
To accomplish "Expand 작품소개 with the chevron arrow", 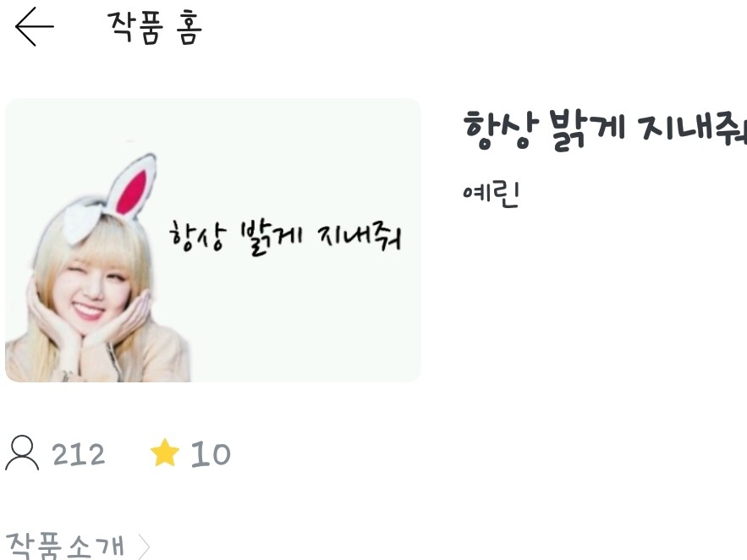I will [x=144, y=546].
